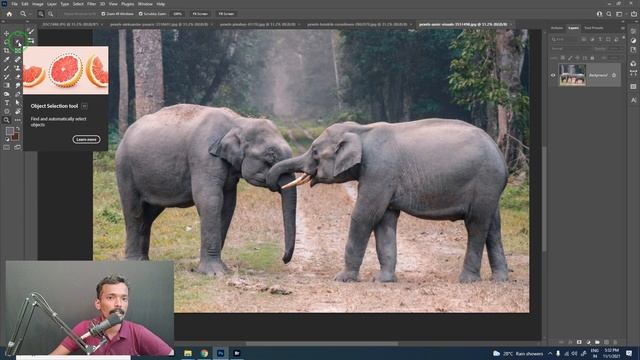Select the Lasso tool
Viewport: 640px width, 360px height.
(6, 42)
